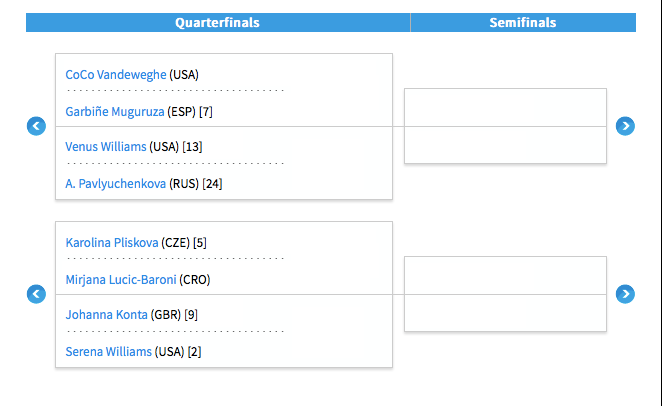
Task: Click the Konta vs Serena Williams match box
Action: [x=224, y=331]
